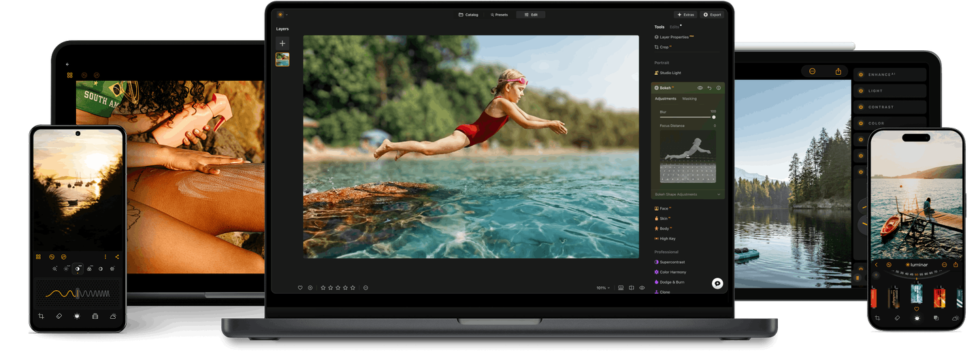The height and width of the screenshot is (361, 980).
Task: Click the color label circle icon
Action: tap(365, 288)
